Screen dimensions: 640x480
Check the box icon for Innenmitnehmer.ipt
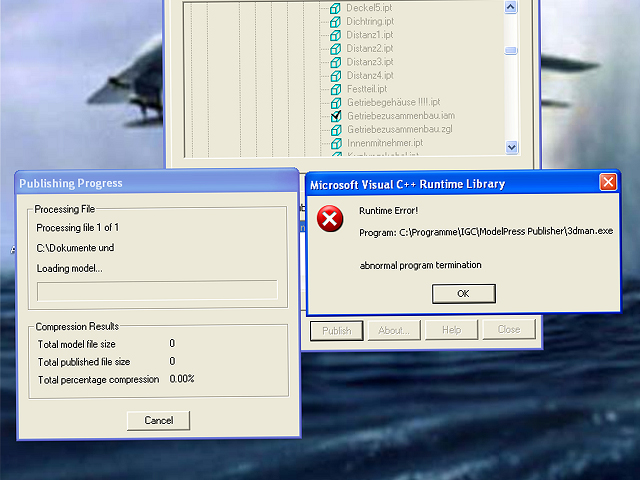(336, 143)
